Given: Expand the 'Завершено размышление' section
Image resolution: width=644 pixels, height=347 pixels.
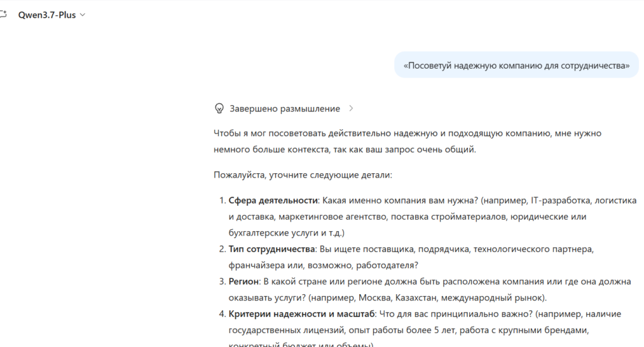Looking at the screenshot, I should click(285, 108).
